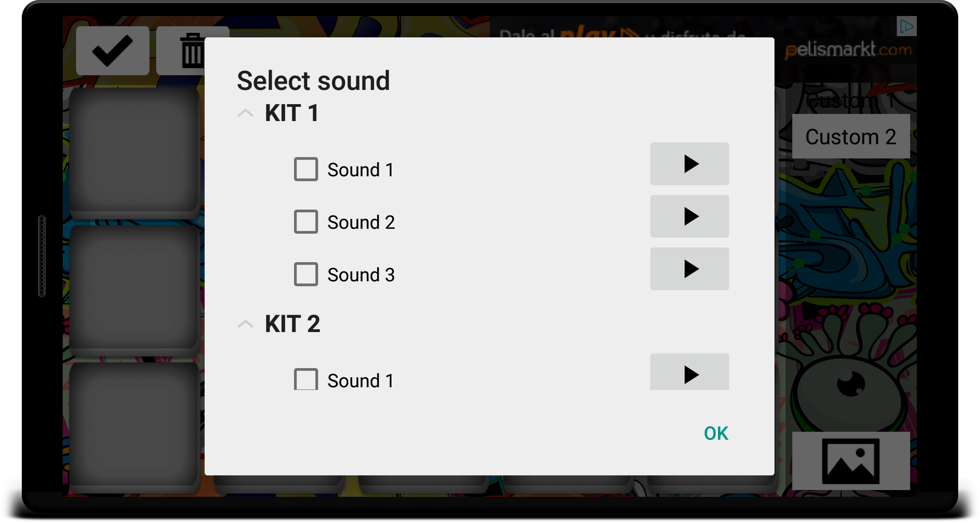Select the Kit 2 Sound 1 checkbox

click(x=306, y=379)
